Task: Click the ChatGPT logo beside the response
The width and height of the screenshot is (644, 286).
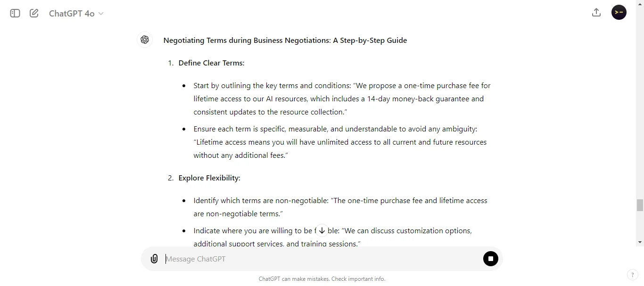Action: coord(145,40)
